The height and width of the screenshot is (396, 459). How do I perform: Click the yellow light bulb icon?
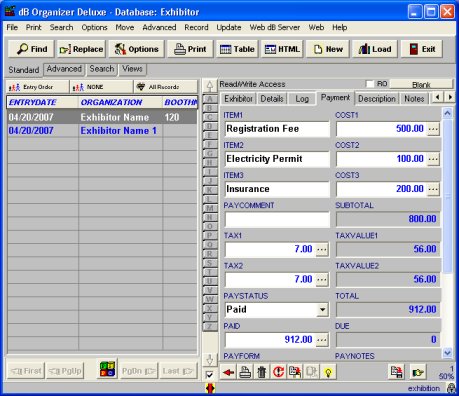328,372
